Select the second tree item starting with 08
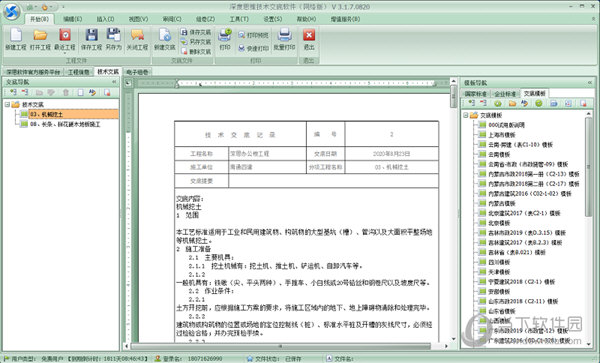The height and width of the screenshot is (363, 600). coord(65,124)
